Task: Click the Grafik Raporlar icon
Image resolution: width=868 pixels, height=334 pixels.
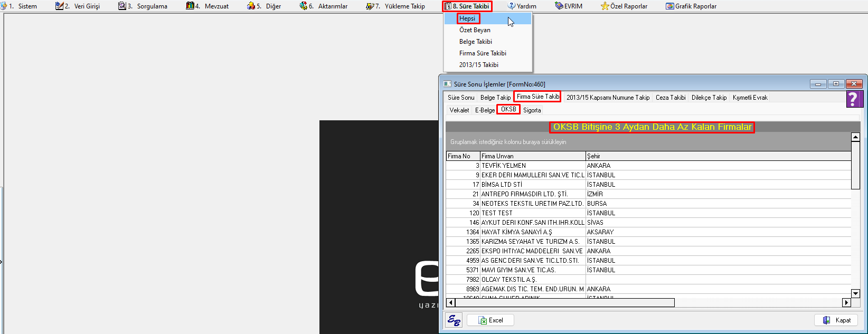Action: point(670,6)
